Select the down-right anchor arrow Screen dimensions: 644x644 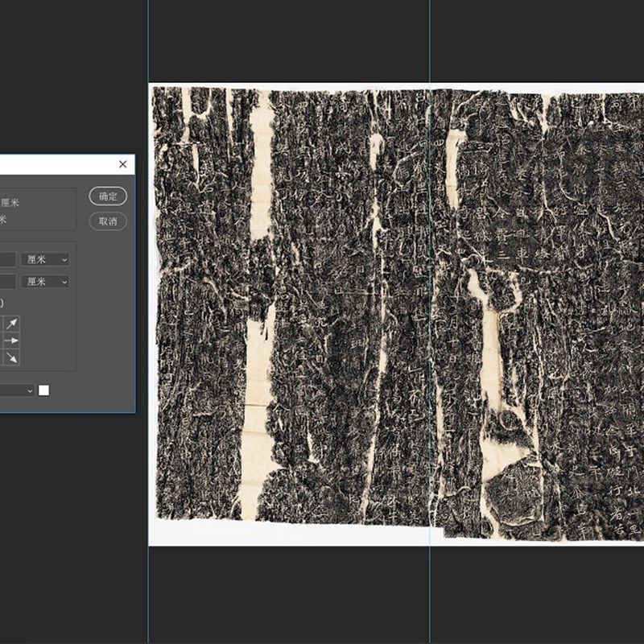click(x=11, y=357)
